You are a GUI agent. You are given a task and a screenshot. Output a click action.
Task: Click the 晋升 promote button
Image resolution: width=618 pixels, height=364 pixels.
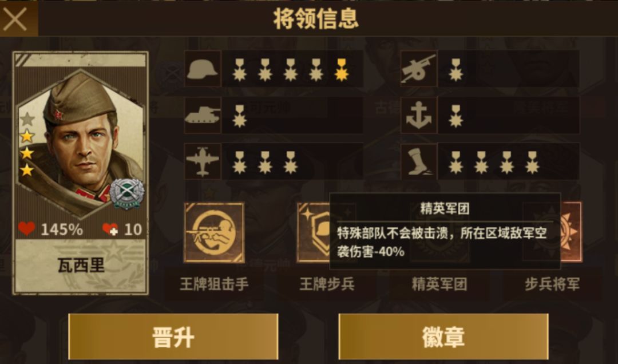point(173,337)
